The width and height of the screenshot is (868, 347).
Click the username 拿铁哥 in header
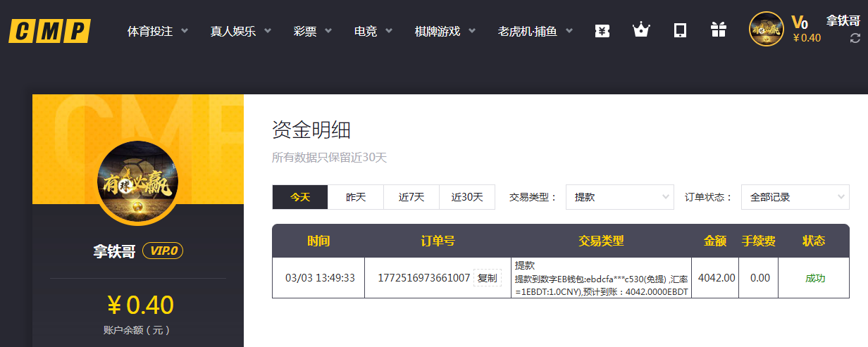[x=843, y=20]
